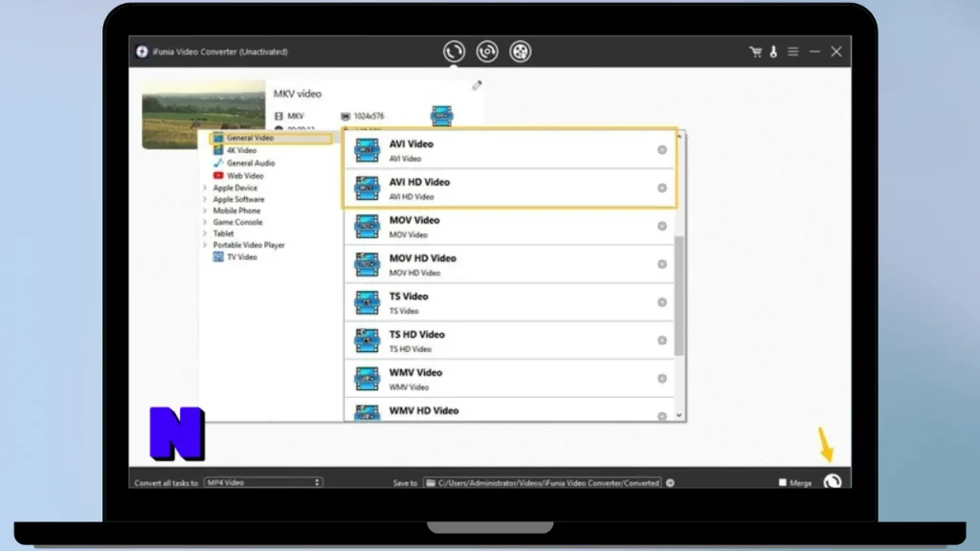Expand the Game Console category
Screen dimensions: 980x551
click(x=205, y=222)
